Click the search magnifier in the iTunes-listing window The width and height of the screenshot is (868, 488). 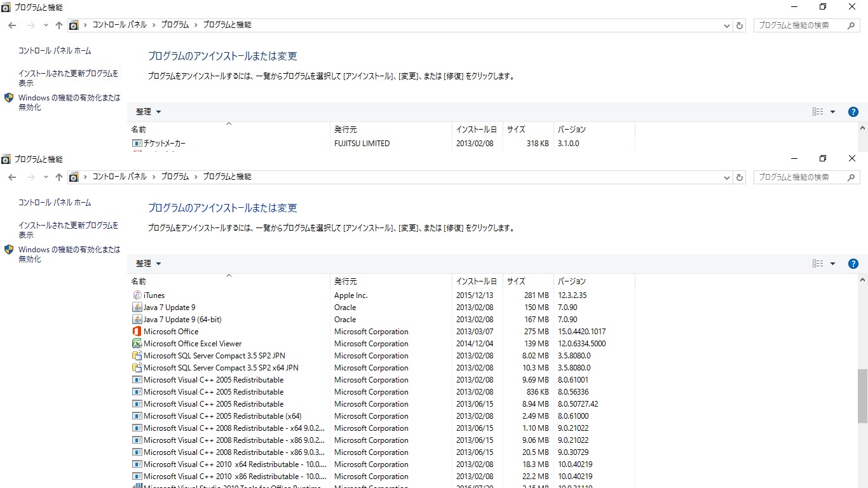tap(852, 177)
